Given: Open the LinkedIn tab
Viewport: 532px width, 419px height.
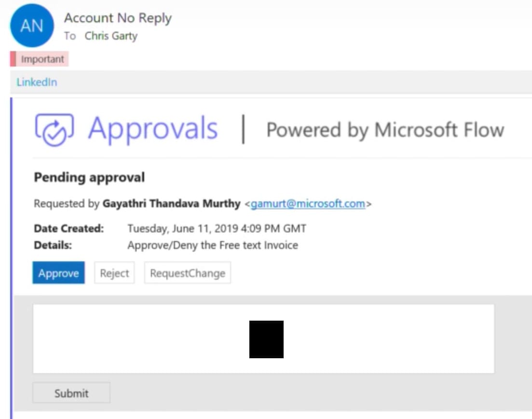Looking at the screenshot, I should (x=37, y=82).
